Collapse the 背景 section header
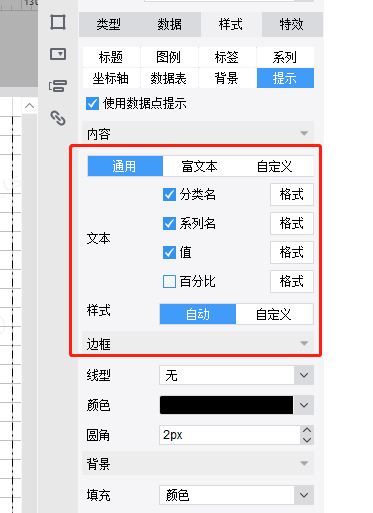The height and width of the screenshot is (513, 373). click(198, 463)
